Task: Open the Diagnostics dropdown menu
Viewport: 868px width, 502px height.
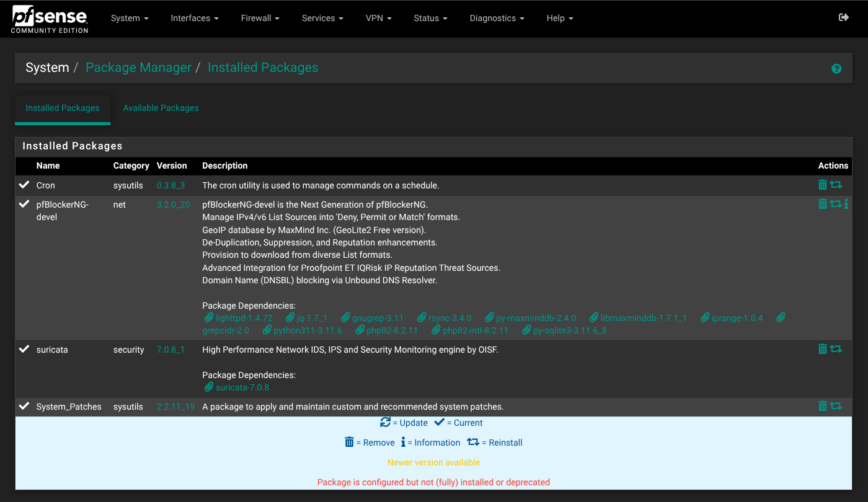Action: [497, 18]
